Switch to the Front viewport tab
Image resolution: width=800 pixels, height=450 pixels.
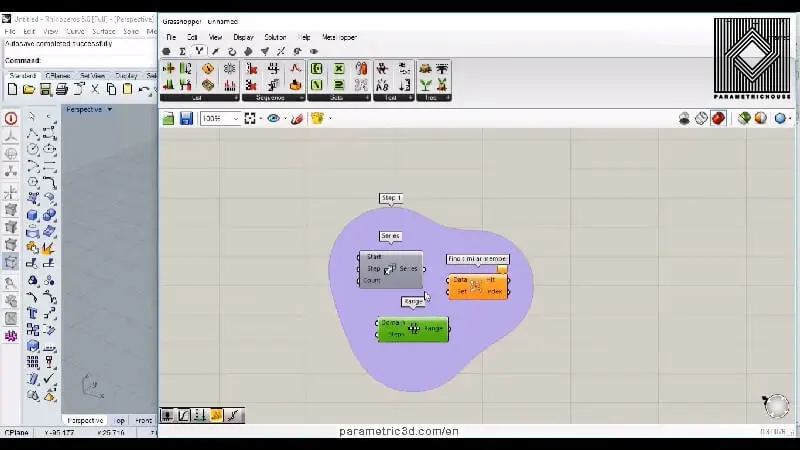point(144,420)
